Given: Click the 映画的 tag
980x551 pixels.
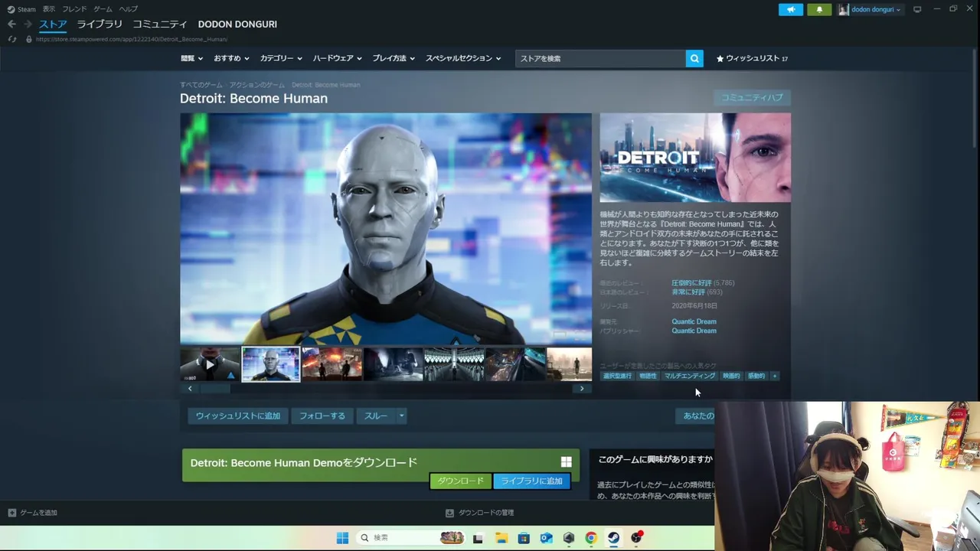Looking at the screenshot, I should point(731,376).
